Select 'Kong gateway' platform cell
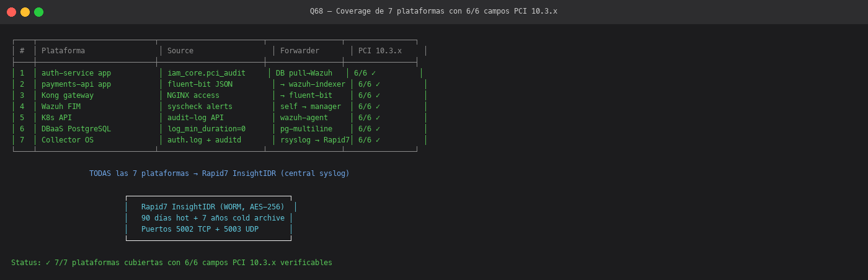The image size is (868, 280). point(68,95)
